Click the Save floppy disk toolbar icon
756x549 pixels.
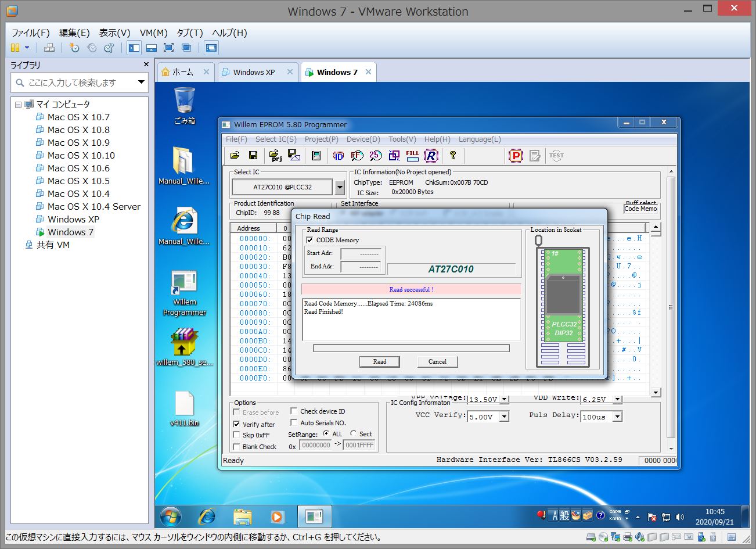[x=253, y=155]
